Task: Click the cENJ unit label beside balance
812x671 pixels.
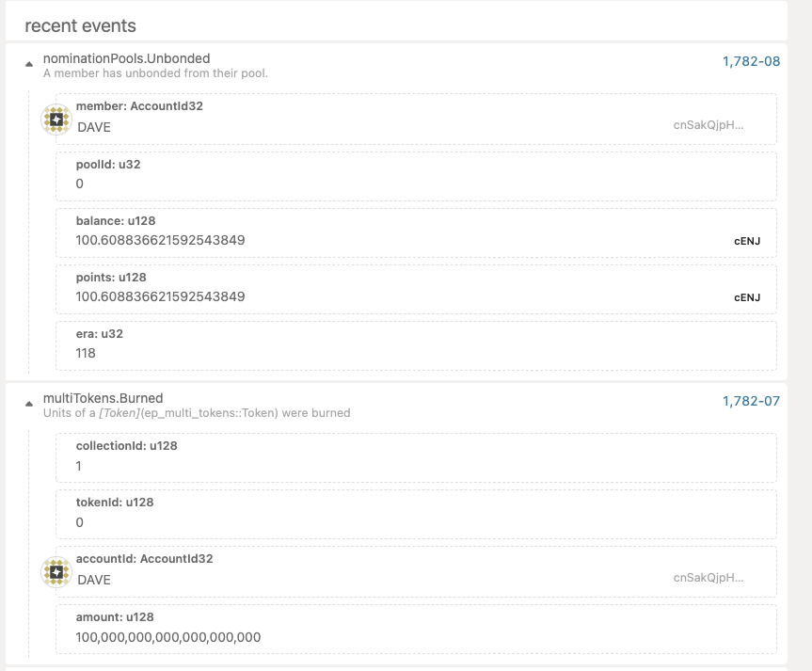Action: coord(747,241)
